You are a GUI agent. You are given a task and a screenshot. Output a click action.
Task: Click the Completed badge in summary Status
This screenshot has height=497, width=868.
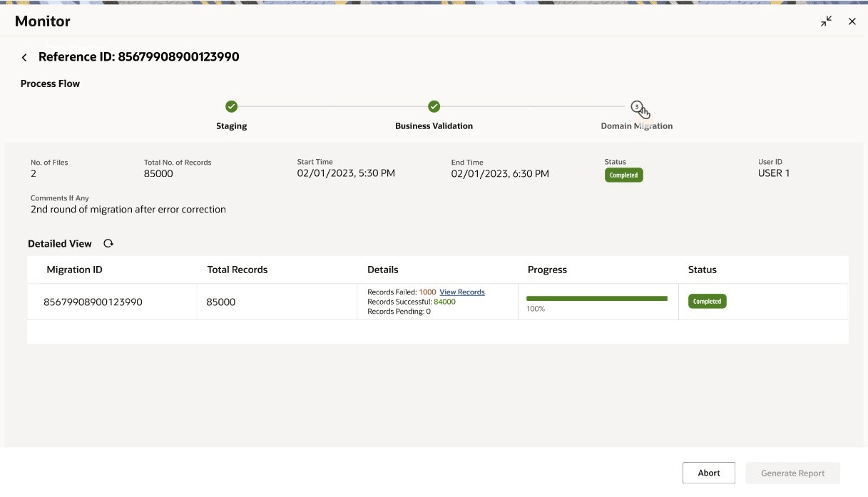(624, 175)
